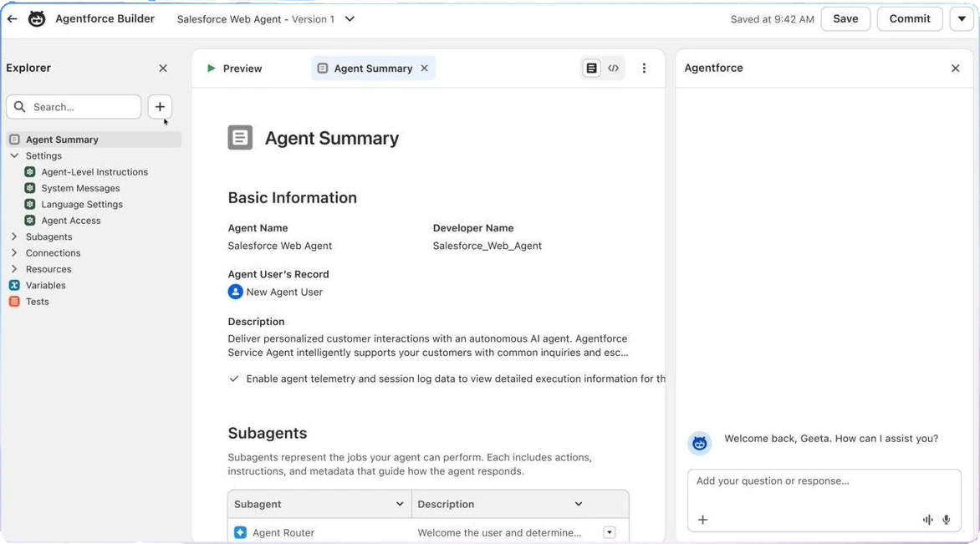Click the voice waveform icon in chat
This screenshot has width=980, height=544.
pos(927,520)
